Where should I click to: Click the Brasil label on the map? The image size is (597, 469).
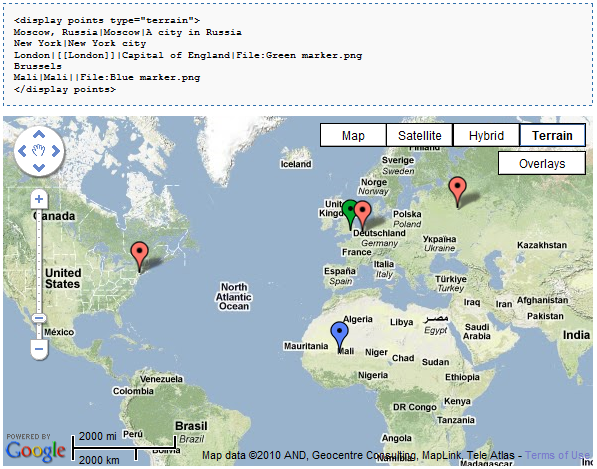[x=191, y=426]
